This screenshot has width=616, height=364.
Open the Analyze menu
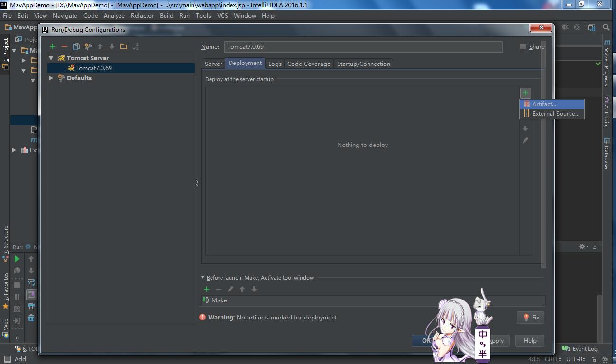[114, 15]
